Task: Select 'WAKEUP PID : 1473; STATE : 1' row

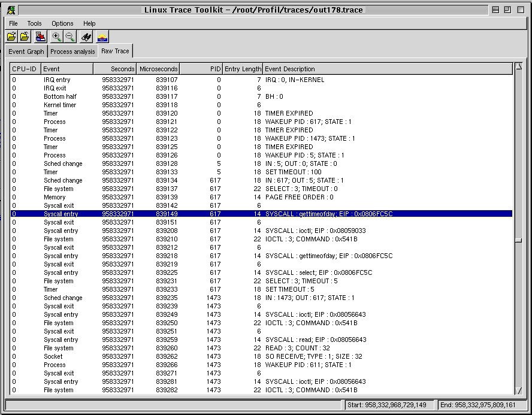Action: coord(261,138)
